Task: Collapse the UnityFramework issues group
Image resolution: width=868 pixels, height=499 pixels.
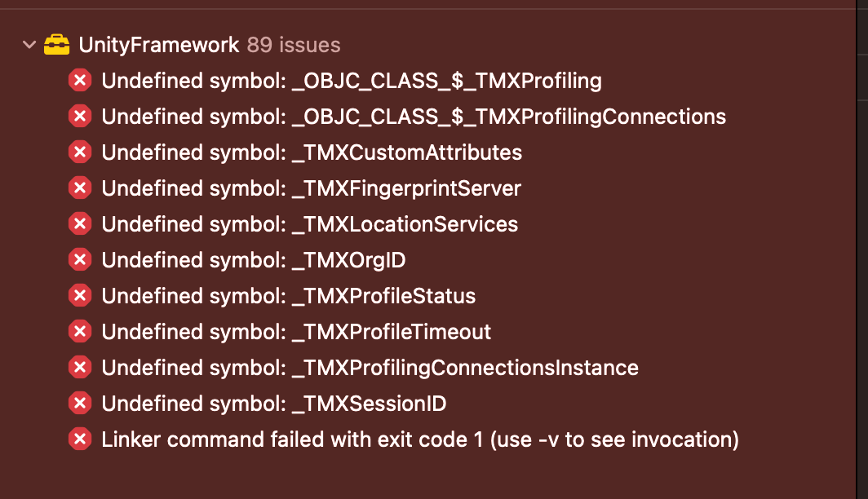Action: (x=29, y=45)
